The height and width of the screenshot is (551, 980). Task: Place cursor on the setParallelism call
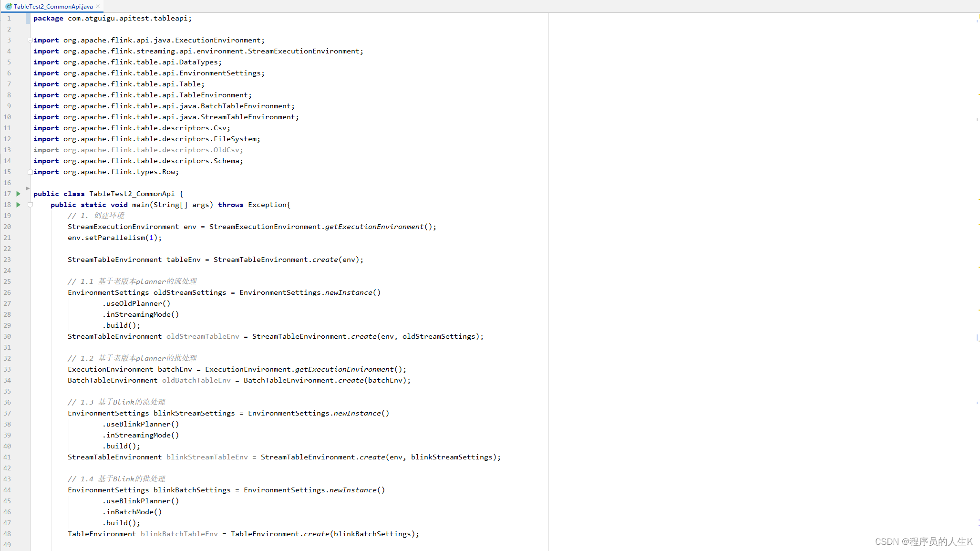point(114,238)
